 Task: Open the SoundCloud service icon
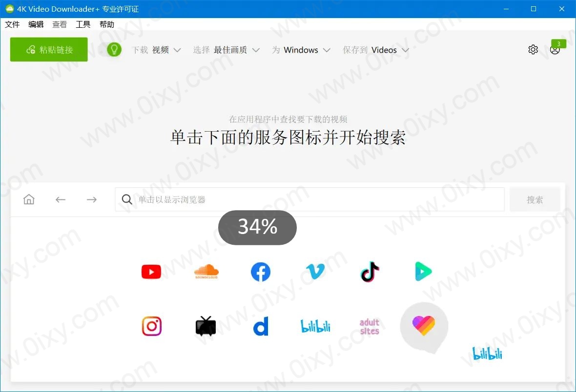coord(206,272)
